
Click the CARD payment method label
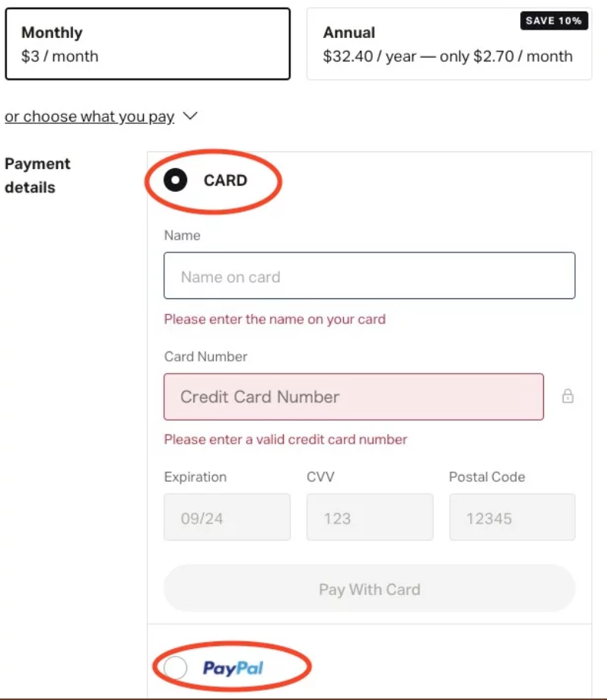(x=225, y=180)
